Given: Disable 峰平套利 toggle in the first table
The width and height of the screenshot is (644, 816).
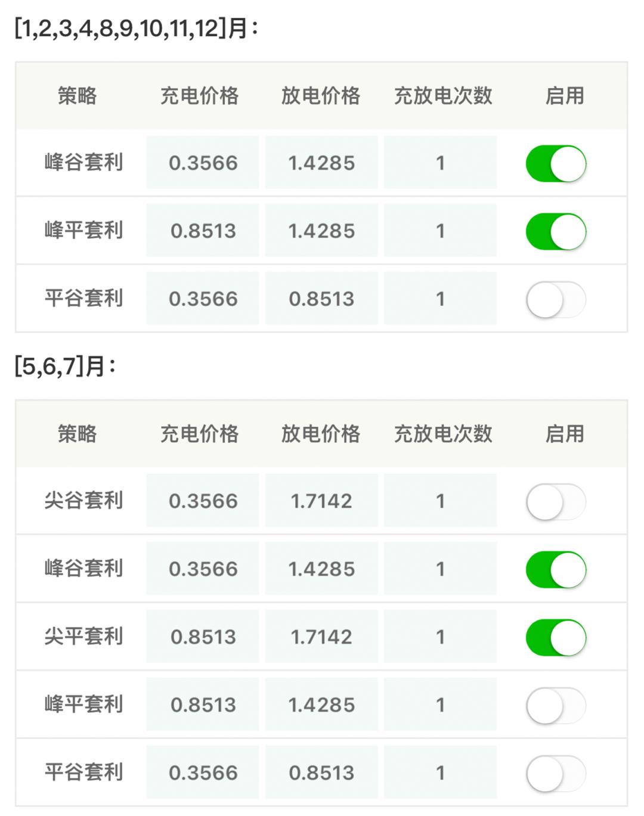Looking at the screenshot, I should (555, 231).
